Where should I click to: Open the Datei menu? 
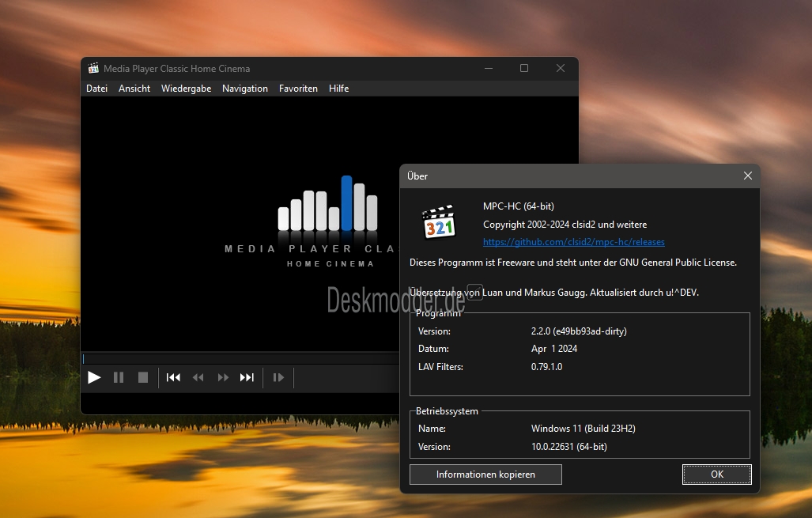(96, 89)
